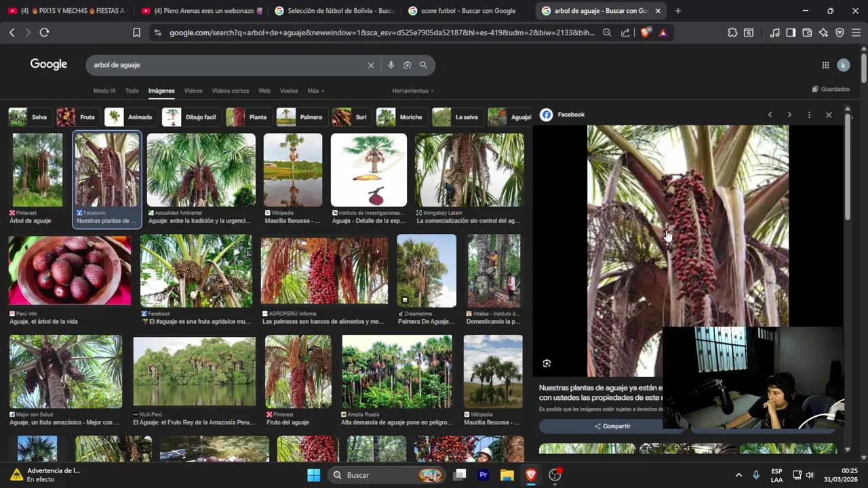868x488 pixels.
Task: Open the zoom-out magnifier in the address bar
Action: [x=607, y=33]
